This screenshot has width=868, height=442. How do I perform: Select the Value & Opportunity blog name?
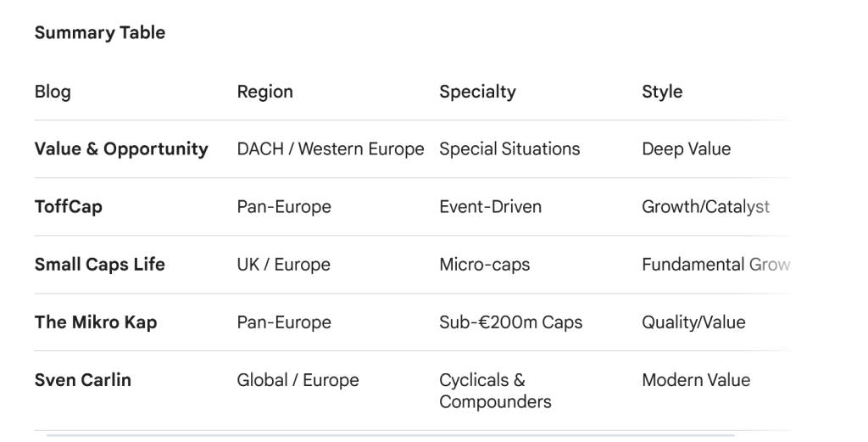tap(121, 149)
